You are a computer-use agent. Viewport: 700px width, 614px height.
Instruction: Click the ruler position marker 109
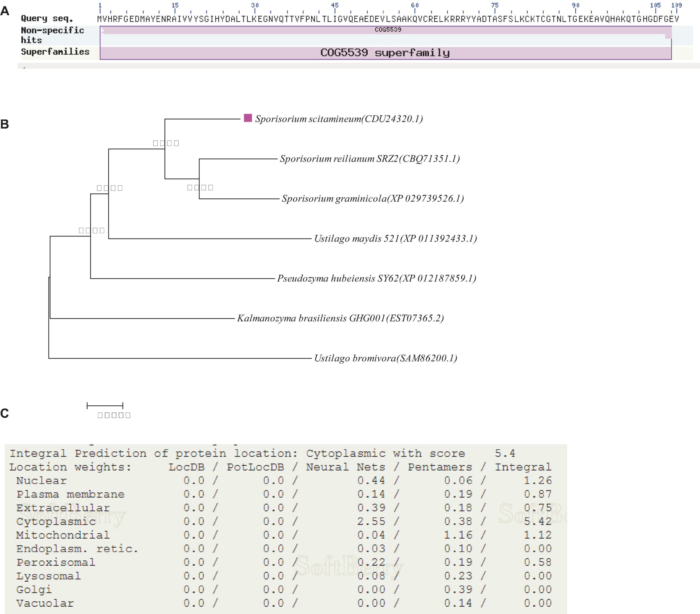pos(677,5)
